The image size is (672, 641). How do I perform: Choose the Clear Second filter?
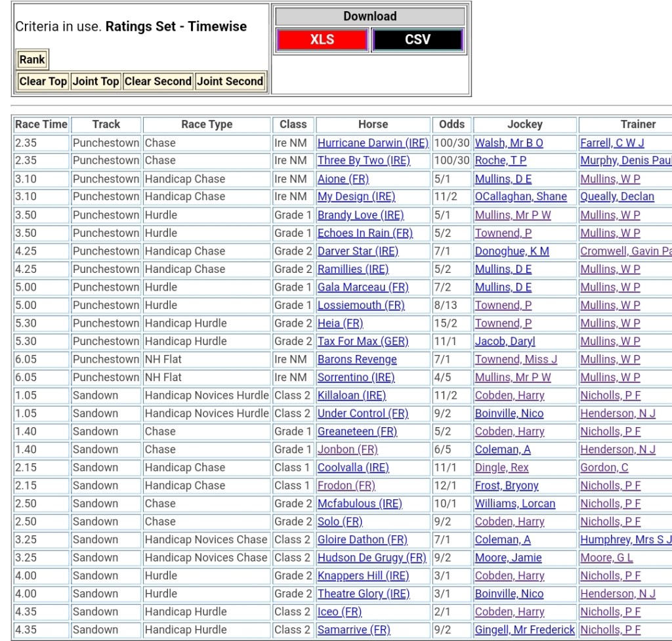coord(157,81)
